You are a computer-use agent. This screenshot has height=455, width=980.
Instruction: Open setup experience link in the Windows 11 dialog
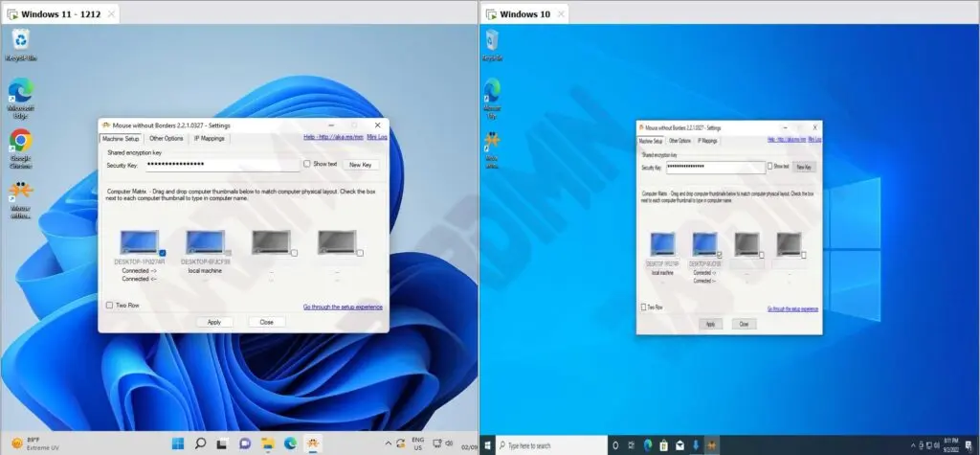pos(344,307)
